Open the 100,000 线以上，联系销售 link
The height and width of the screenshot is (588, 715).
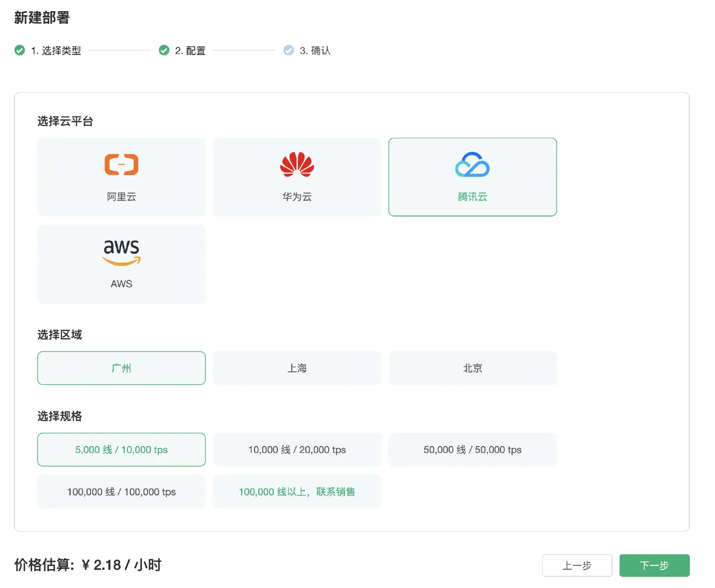(297, 492)
